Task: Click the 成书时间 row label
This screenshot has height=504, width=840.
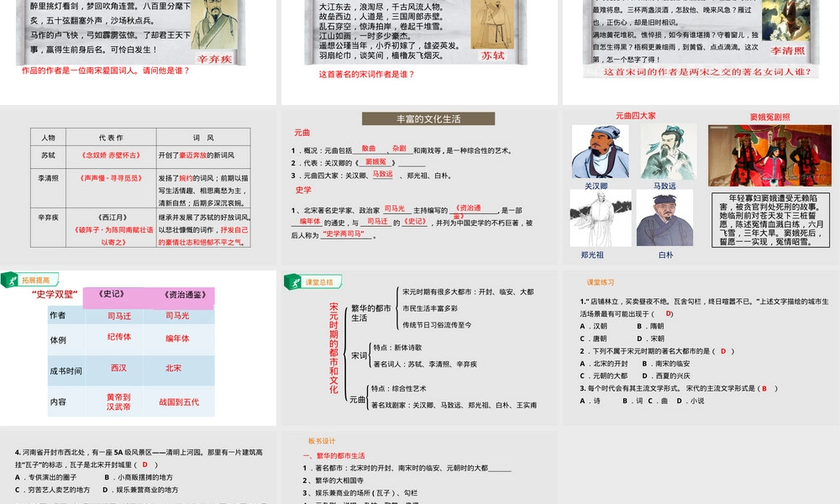Action: (x=66, y=370)
